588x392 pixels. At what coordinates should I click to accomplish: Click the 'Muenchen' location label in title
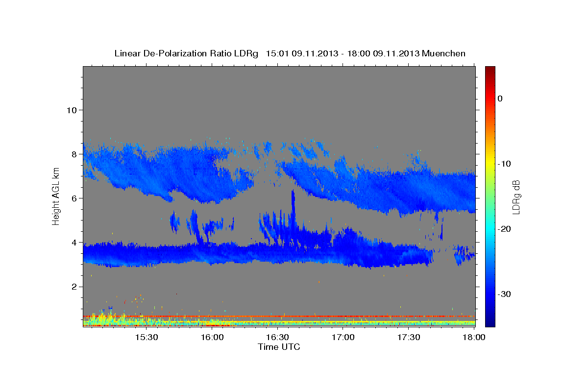tap(444, 53)
